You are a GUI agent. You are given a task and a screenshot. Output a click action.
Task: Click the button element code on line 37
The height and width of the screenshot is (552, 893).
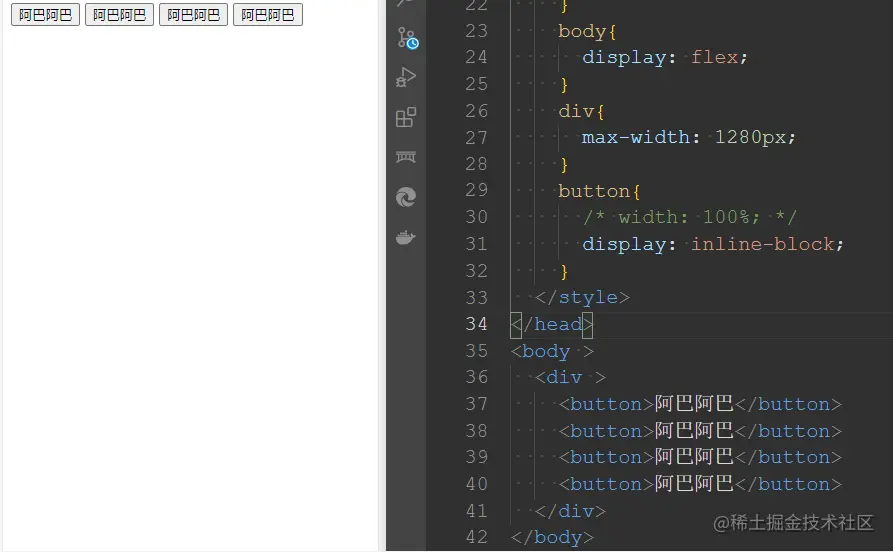tap(700, 404)
